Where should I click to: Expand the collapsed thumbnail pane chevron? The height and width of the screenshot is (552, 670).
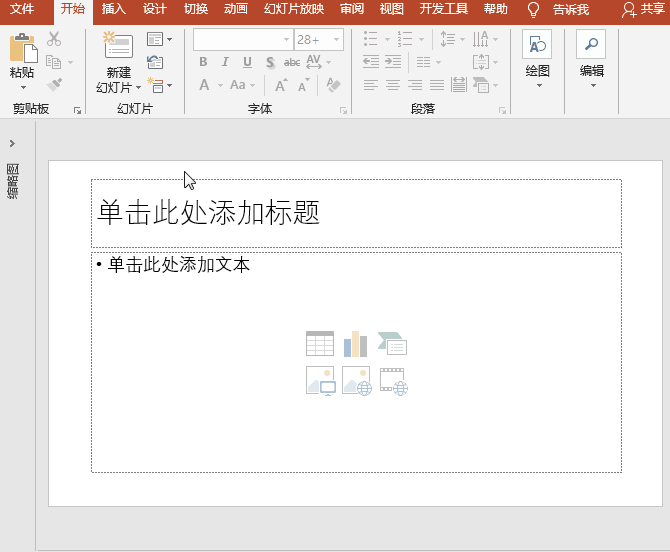click(12, 143)
